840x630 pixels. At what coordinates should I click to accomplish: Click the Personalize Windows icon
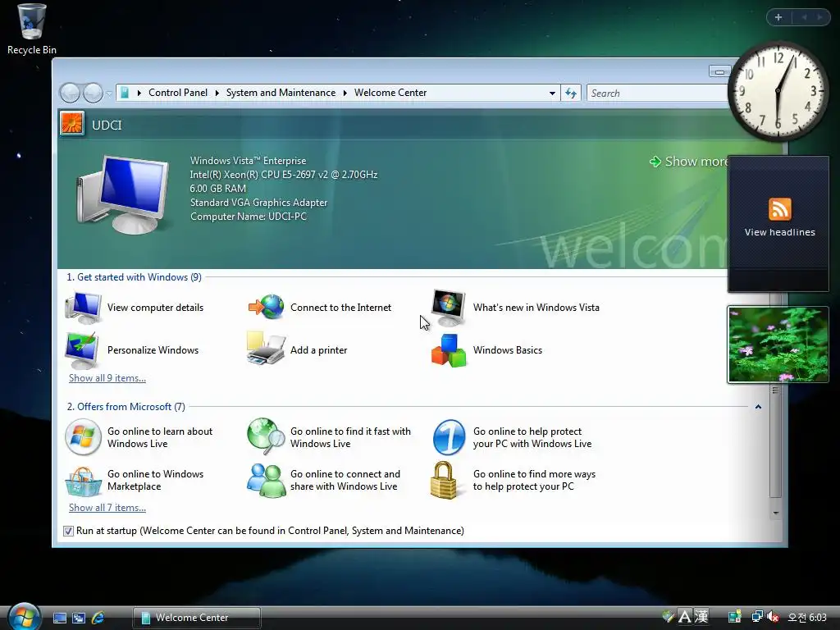pos(82,350)
